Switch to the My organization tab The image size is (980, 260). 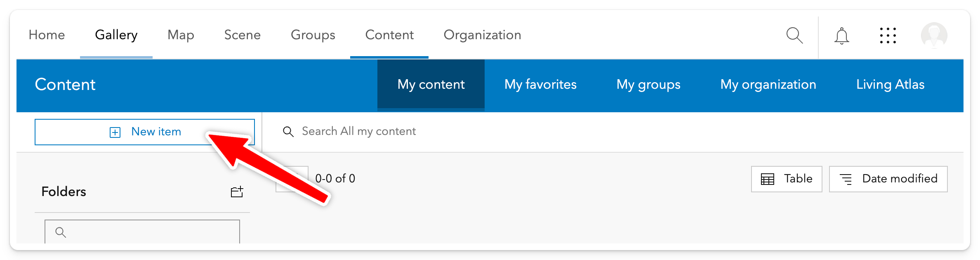(768, 85)
